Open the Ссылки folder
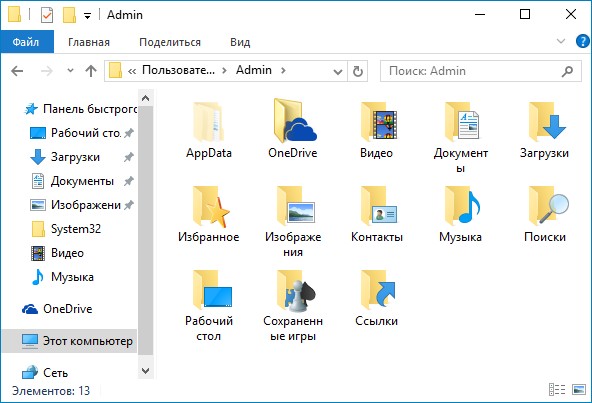Screen dimensions: 592x403 click(x=376, y=298)
